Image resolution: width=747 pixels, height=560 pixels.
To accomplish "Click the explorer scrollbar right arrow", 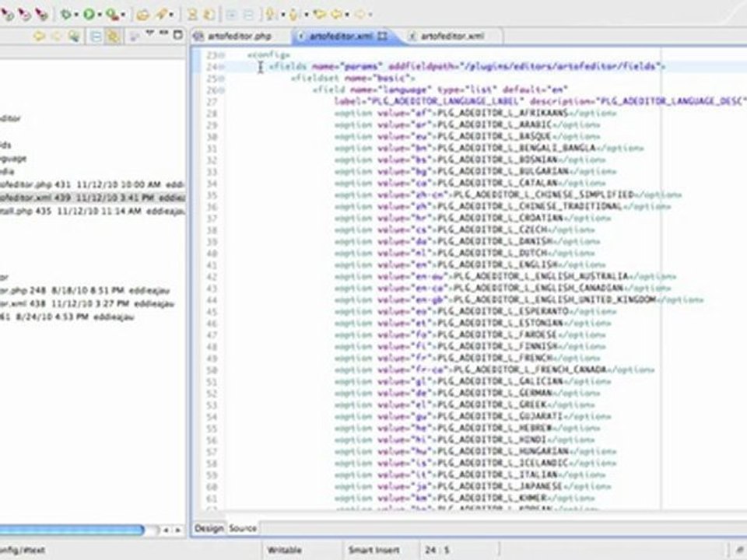I will click(177, 530).
